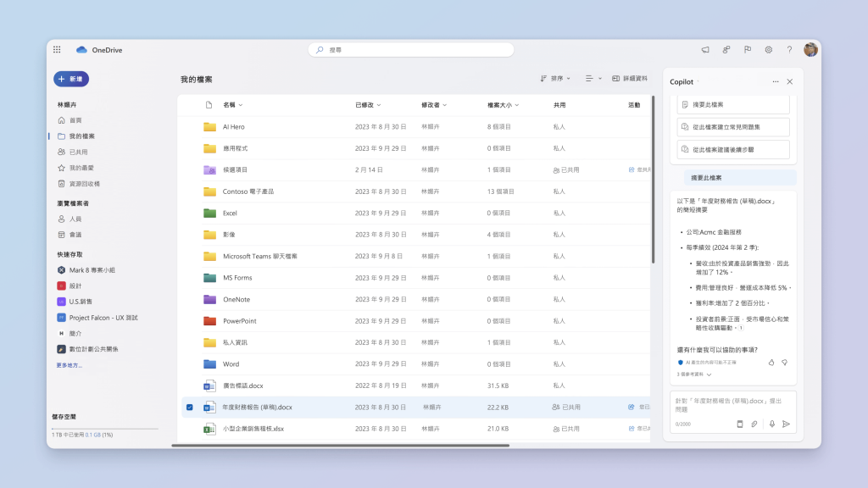Open the share people icon in header
This screenshot has height=488, width=868.
726,50
